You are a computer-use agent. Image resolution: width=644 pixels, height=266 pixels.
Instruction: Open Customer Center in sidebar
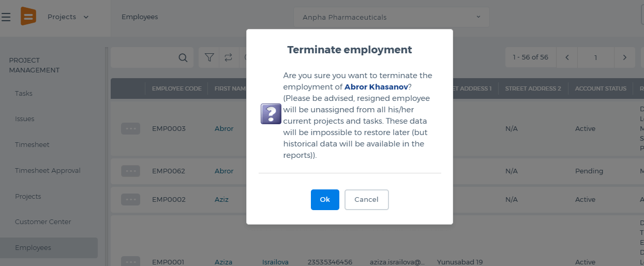pyautogui.click(x=43, y=221)
